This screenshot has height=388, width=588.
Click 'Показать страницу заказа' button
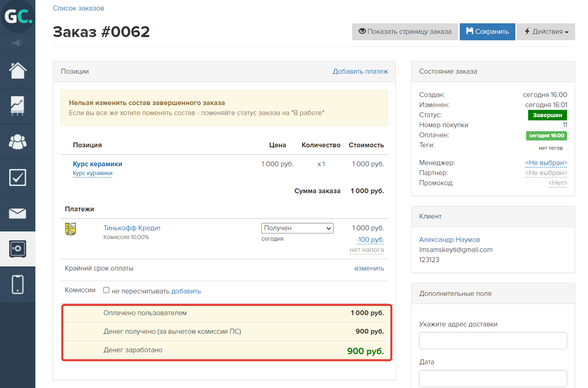pyautogui.click(x=405, y=32)
